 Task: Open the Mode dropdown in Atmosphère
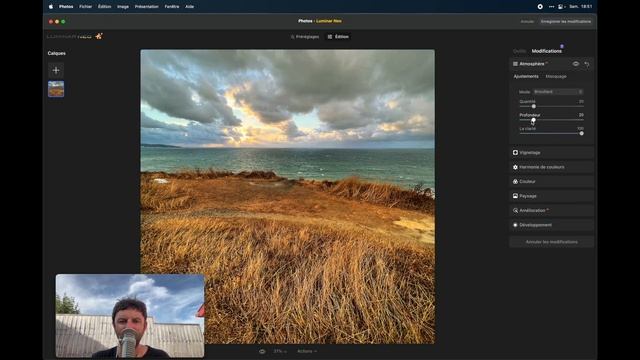coord(558,92)
